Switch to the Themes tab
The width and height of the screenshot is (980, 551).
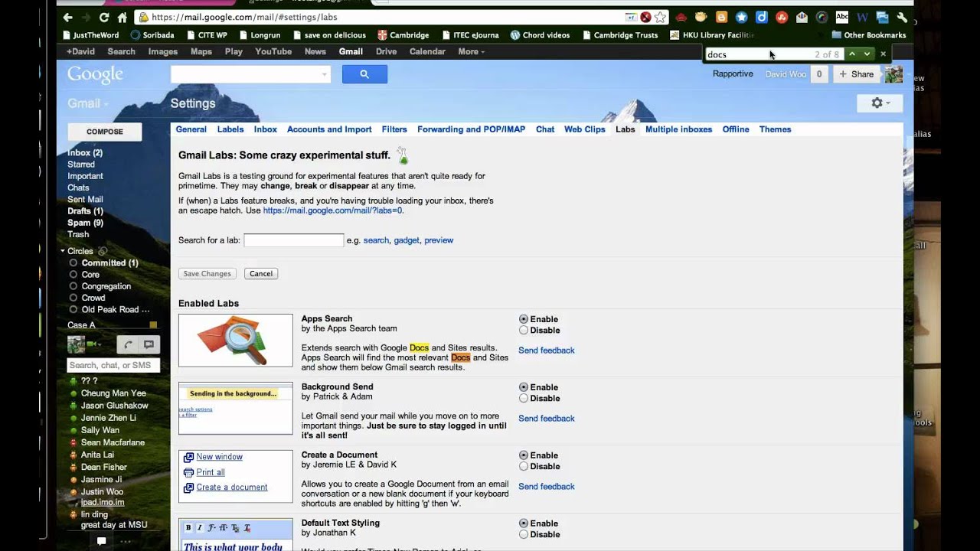(775, 129)
